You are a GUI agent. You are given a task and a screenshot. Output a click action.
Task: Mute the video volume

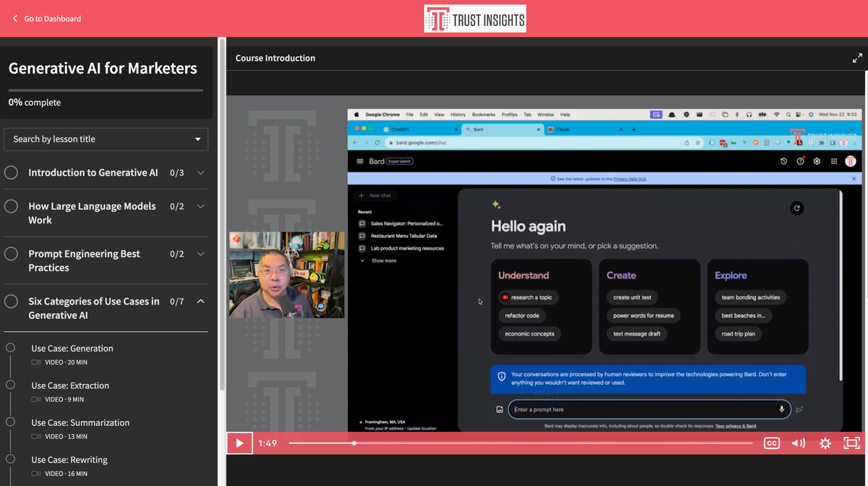pyautogui.click(x=799, y=443)
